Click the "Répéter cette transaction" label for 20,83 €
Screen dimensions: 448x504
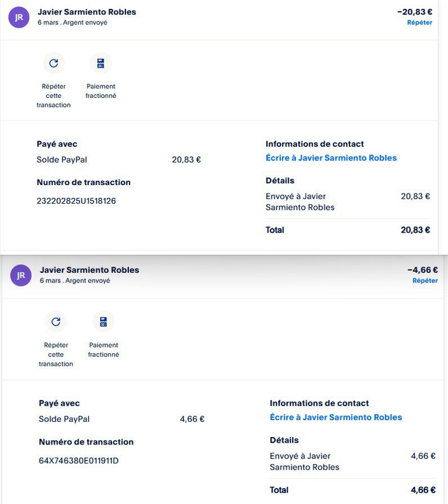coord(53,96)
